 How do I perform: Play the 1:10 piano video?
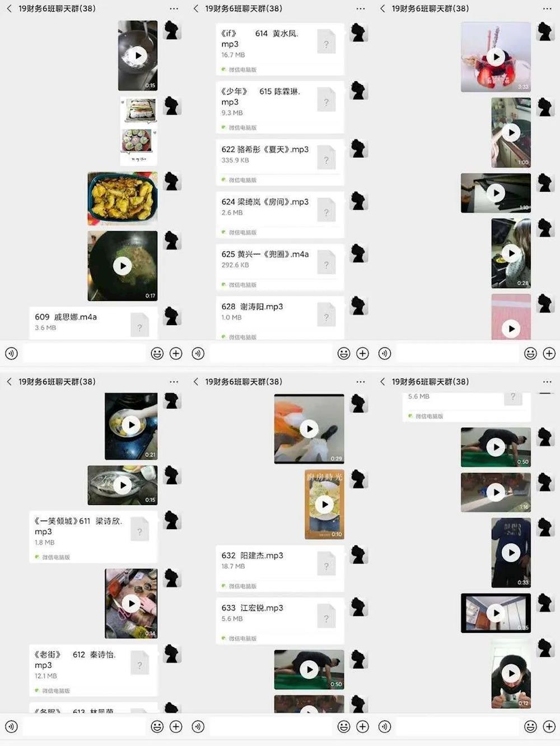496,193
